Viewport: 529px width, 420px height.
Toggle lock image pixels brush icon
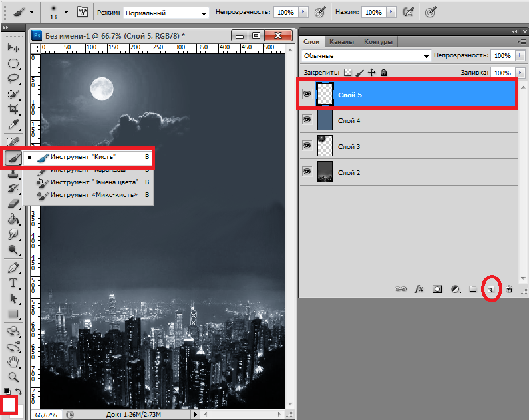point(359,72)
